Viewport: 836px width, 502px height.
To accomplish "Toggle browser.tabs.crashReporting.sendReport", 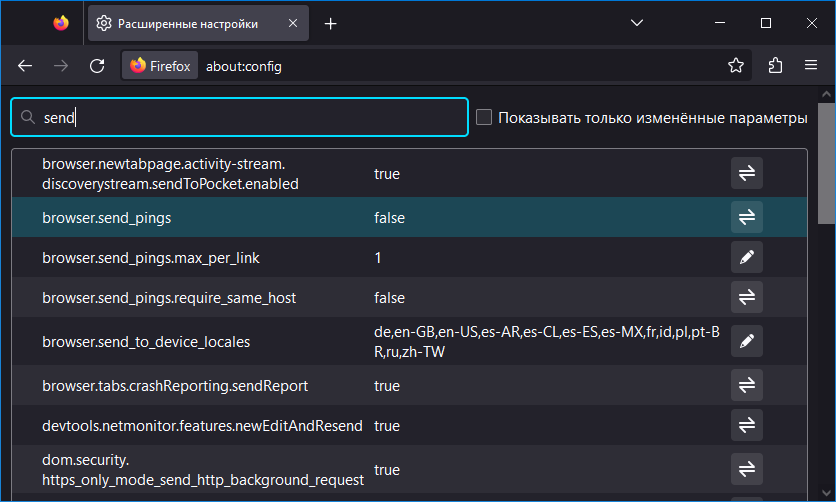I will (x=746, y=385).
